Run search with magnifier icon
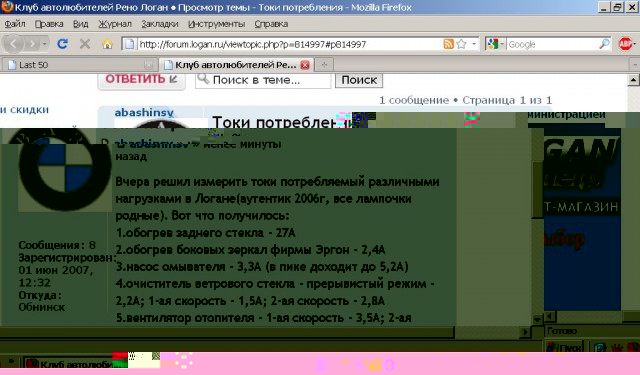640x375 pixels. 604,44
